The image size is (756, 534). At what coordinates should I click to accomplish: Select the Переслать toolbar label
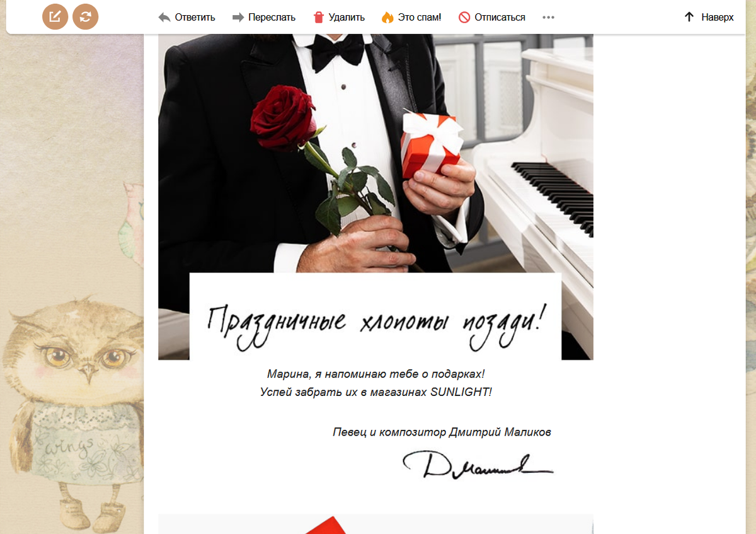point(272,17)
